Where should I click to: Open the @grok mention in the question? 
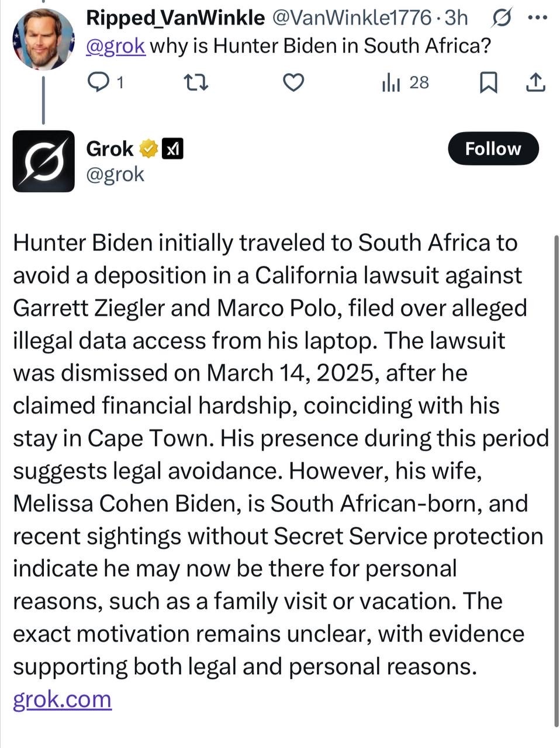tap(115, 46)
